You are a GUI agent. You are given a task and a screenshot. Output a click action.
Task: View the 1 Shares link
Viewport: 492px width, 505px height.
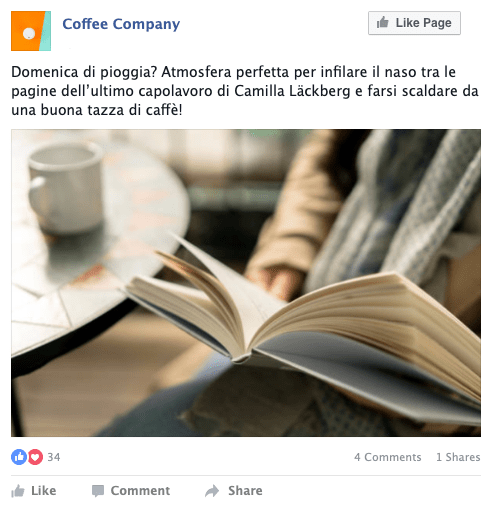point(458,457)
